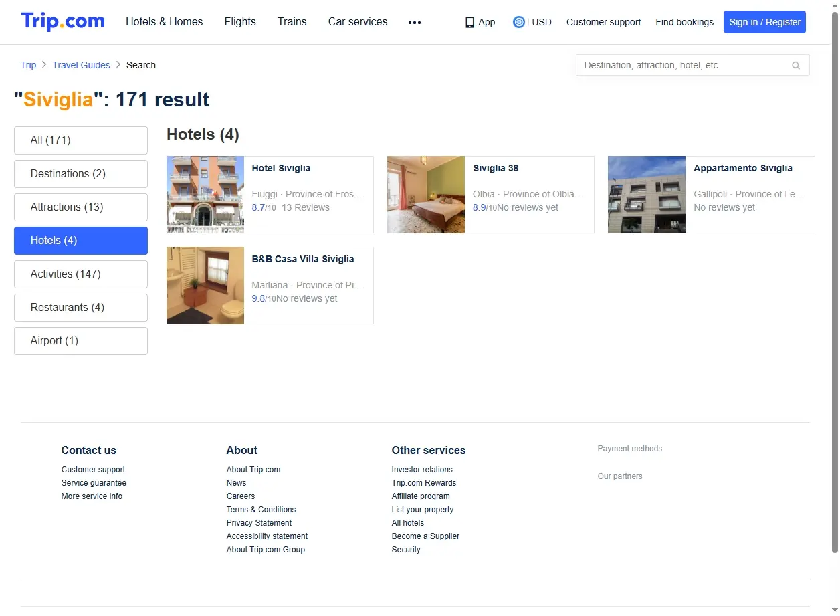Open All hotels footer link
Screen dimensions: 840x616
click(408, 523)
